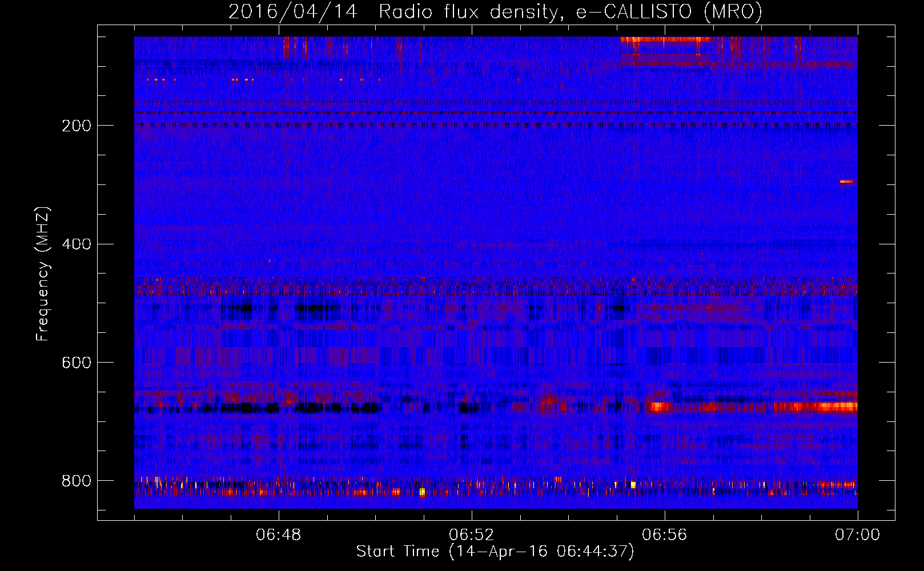Click the 400 frequency tick label
The height and width of the screenshot is (571, 924).
(x=77, y=244)
